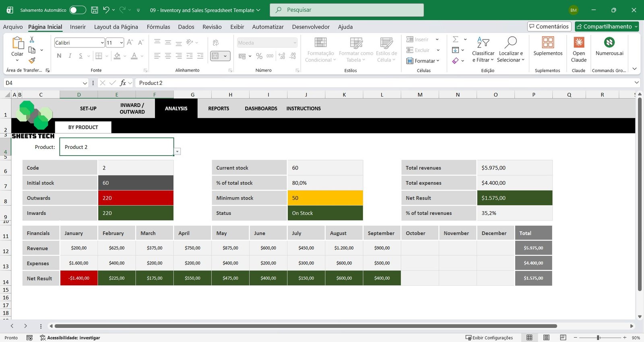Toggle bold N formatting
Viewport: 644px width, 342px height.
click(59, 56)
